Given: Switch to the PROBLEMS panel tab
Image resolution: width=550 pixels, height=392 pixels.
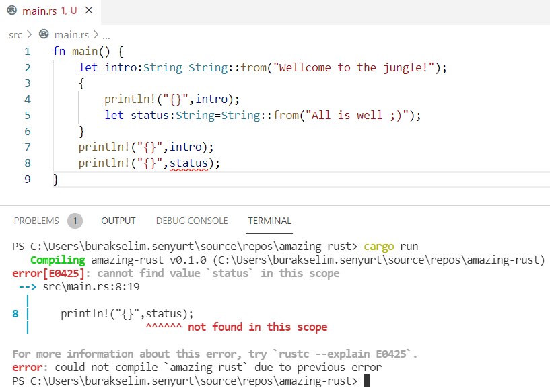Looking at the screenshot, I should point(36,221).
